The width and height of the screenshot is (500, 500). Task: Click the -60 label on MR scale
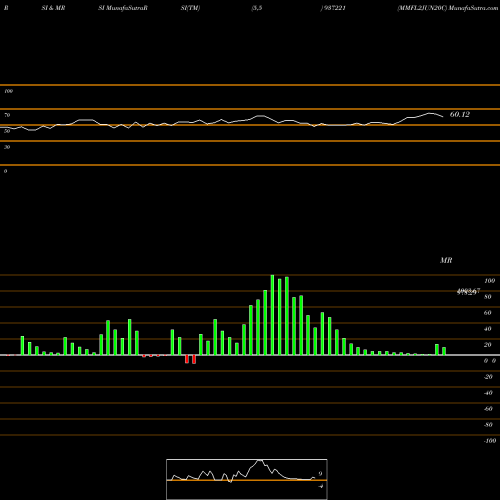[488, 409]
